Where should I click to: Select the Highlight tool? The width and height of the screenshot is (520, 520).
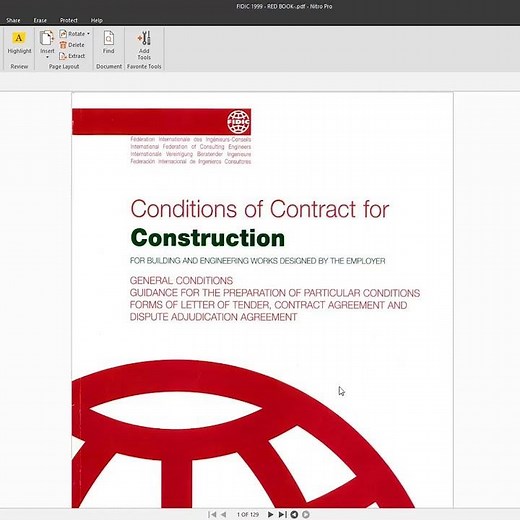pos(19,43)
